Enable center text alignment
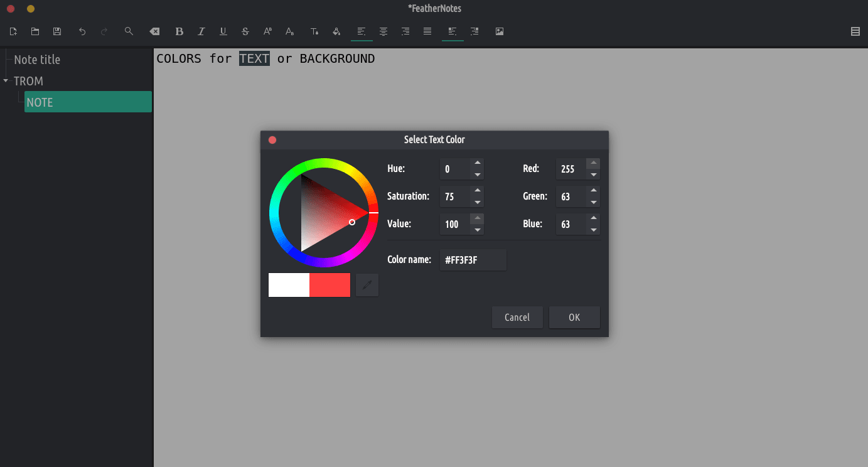The image size is (868, 467). point(383,31)
